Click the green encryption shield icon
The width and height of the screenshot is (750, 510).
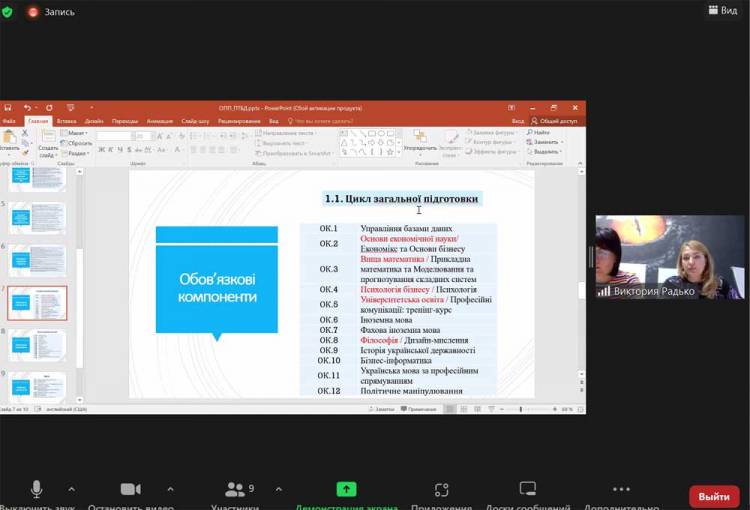9,11
